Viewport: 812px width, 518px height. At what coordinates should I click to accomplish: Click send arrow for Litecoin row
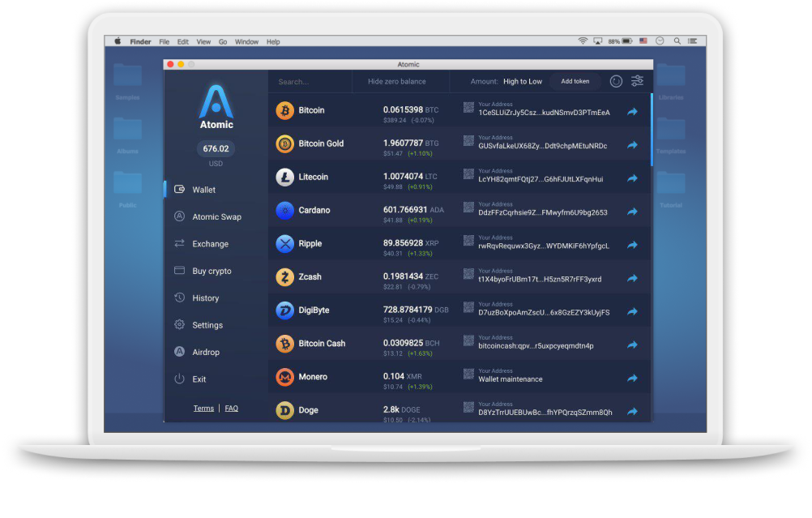(632, 178)
